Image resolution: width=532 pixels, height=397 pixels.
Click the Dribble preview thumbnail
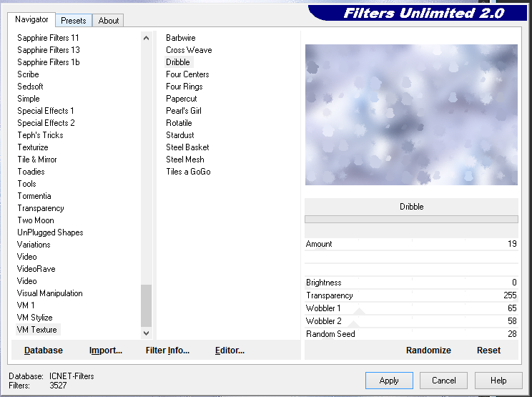point(411,114)
